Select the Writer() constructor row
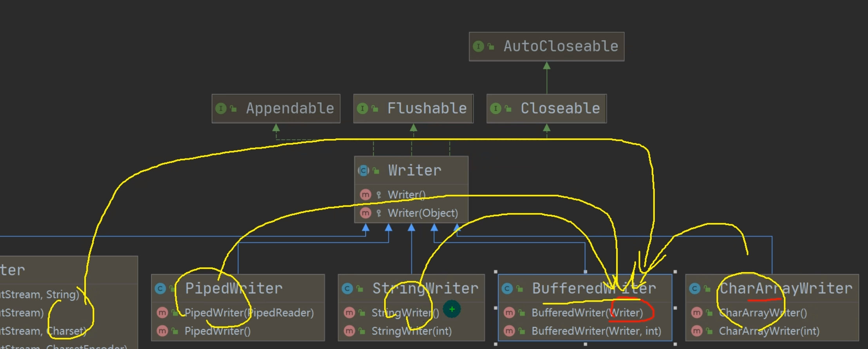 click(411, 194)
